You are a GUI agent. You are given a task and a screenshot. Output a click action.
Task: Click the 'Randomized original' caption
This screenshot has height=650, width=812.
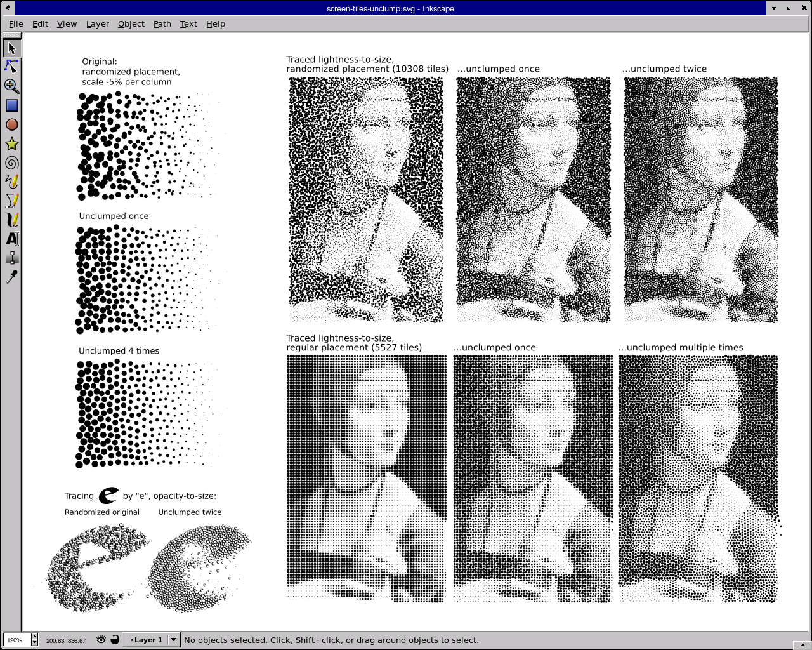click(102, 512)
